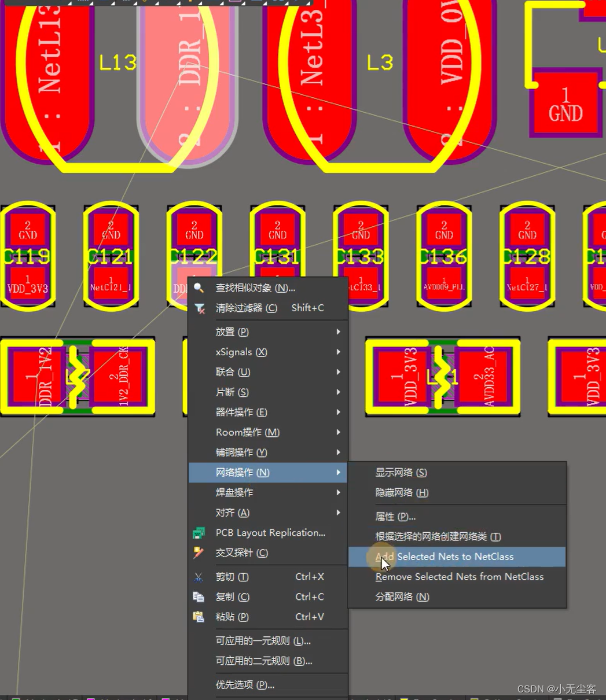606x700 pixels.
Task: Select the 显示网络 show net option
Action: [401, 472]
